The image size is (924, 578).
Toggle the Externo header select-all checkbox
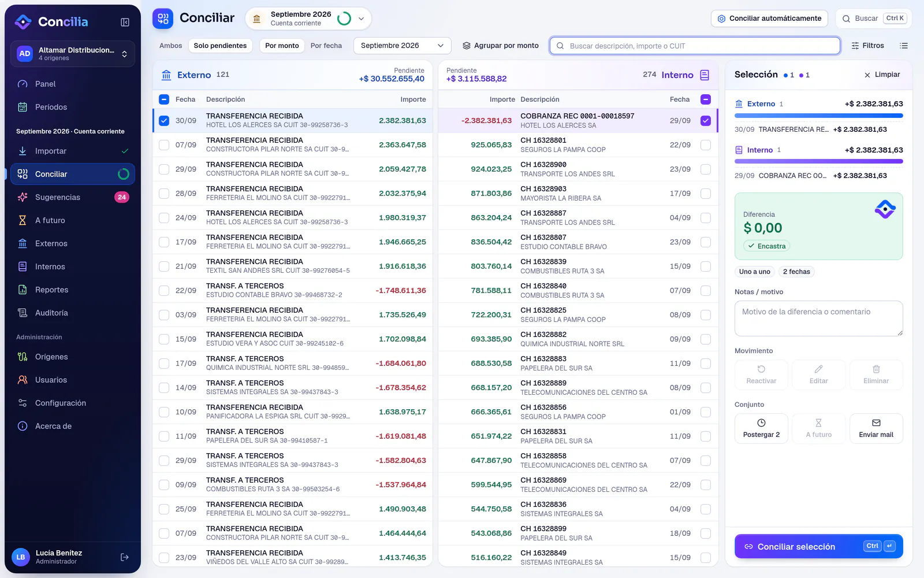[x=164, y=99]
